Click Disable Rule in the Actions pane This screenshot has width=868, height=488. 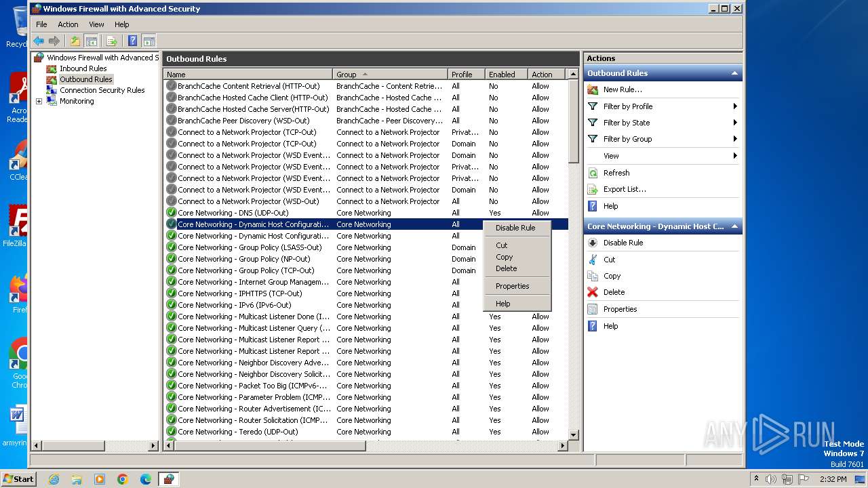[x=623, y=243]
